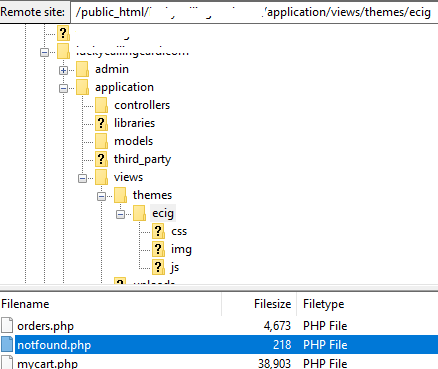Select the js folder icon
The image size is (438, 369).
click(158, 267)
